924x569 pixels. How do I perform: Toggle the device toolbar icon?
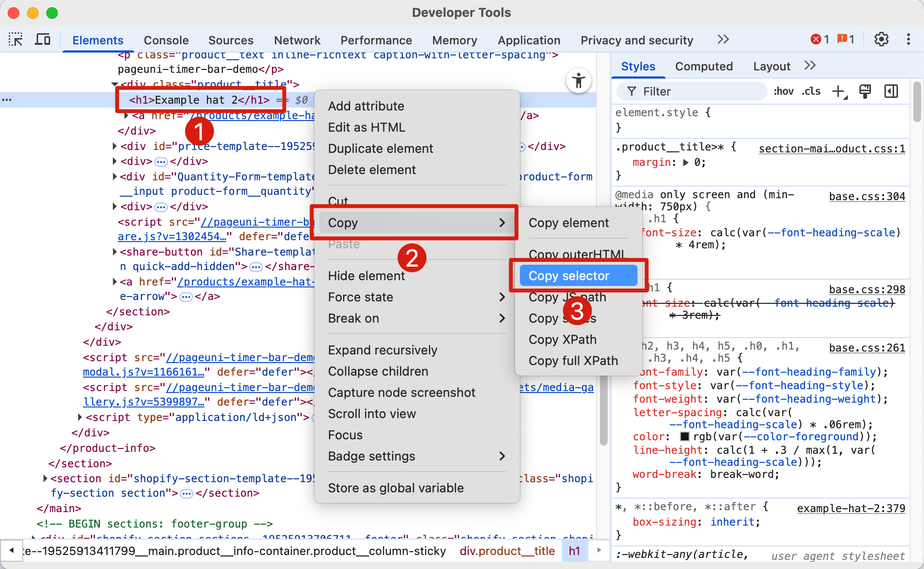tap(42, 40)
